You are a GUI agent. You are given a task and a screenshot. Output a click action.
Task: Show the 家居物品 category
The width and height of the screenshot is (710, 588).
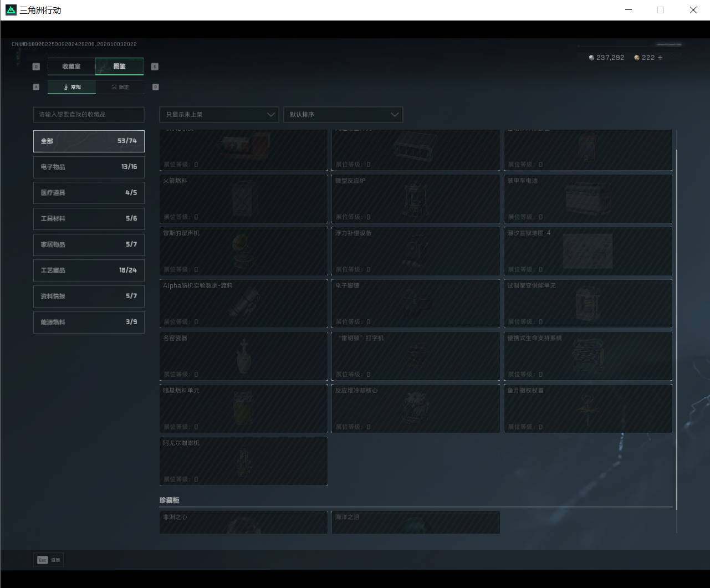tap(89, 244)
